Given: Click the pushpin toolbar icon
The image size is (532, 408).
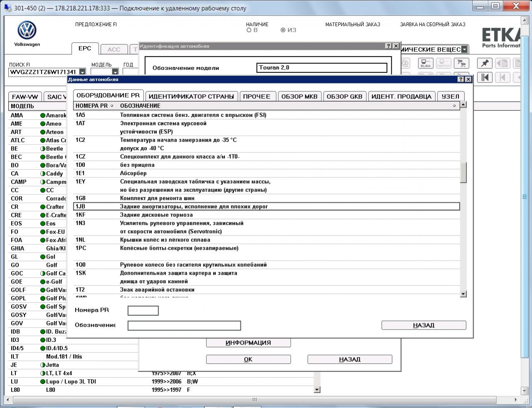Looking at the screenshot, I should click(x=485, y=63).
